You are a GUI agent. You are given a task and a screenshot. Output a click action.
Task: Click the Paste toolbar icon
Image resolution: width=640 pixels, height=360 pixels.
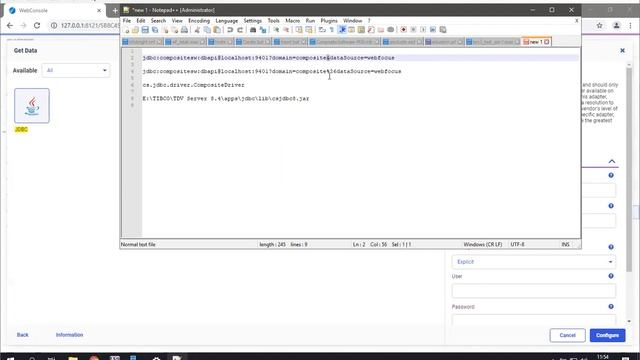(x=217, y=30)
